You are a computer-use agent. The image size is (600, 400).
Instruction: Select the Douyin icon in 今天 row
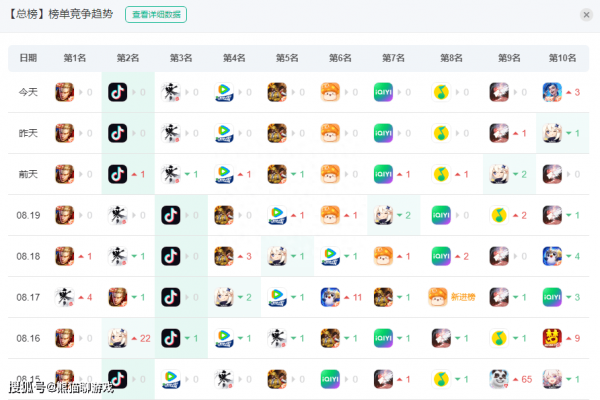tap(117, 92)
